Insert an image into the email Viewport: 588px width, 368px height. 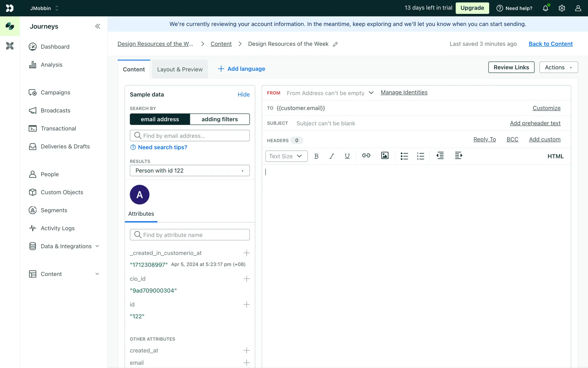pyautogui.click(x=385, y=156)
